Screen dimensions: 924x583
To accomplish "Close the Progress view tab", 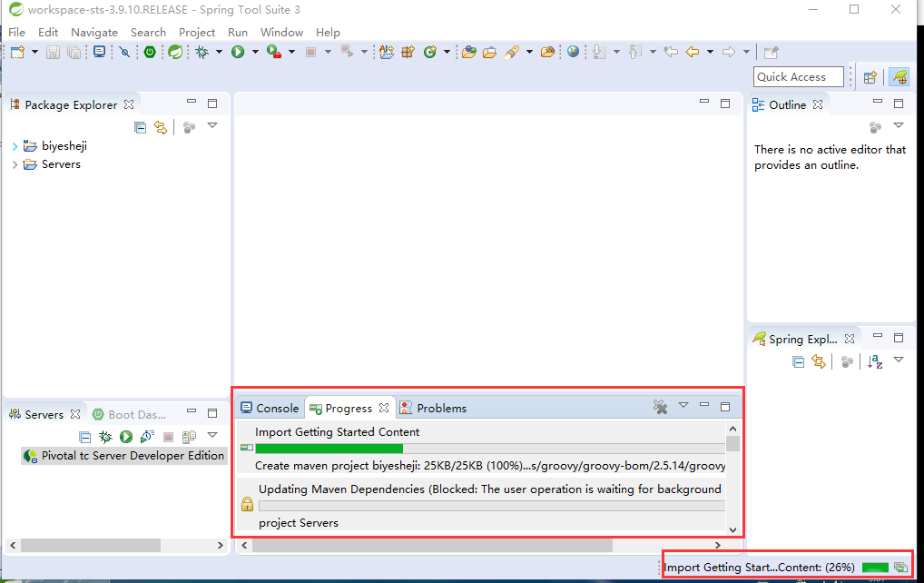I will [384, 408].
